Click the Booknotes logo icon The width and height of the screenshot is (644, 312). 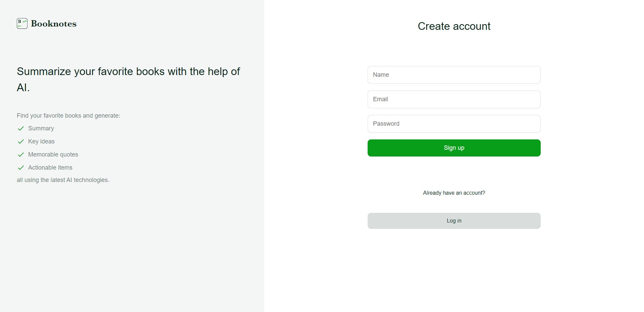[22, 23]
